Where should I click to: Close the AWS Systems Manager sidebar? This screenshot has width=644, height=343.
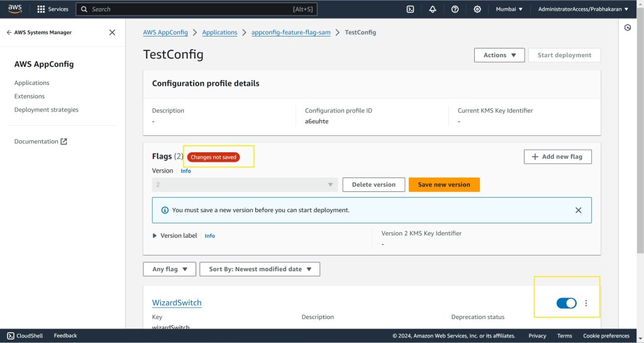point(112,33)
